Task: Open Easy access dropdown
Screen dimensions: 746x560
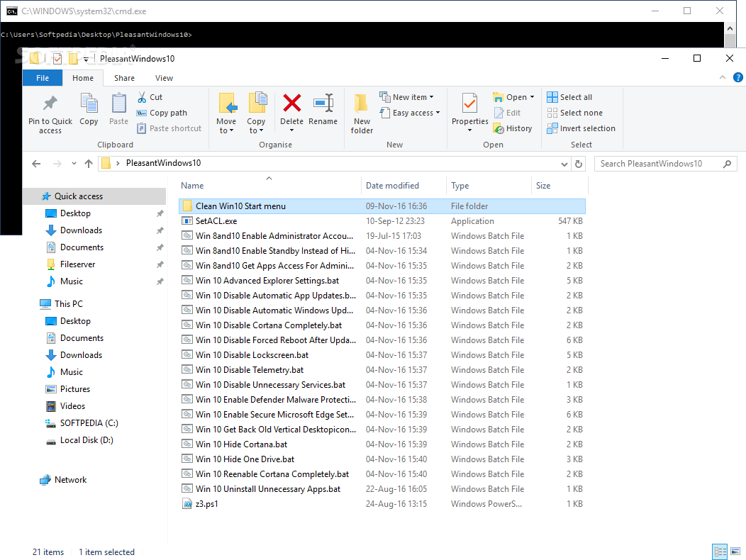Action: (410, 113)
